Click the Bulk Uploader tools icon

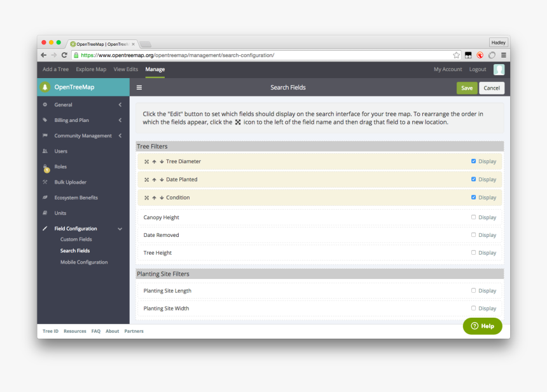pyautogui.click(x=45, y=182)
